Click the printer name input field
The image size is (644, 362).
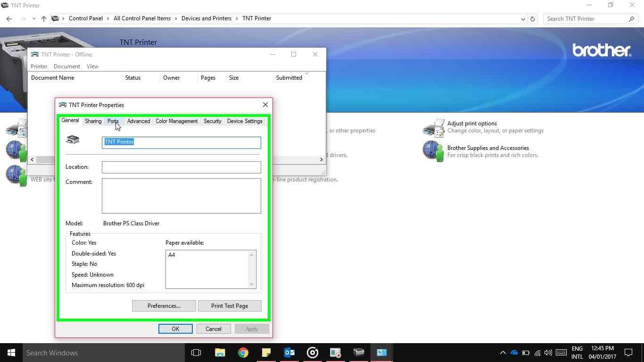click(182, 142)
